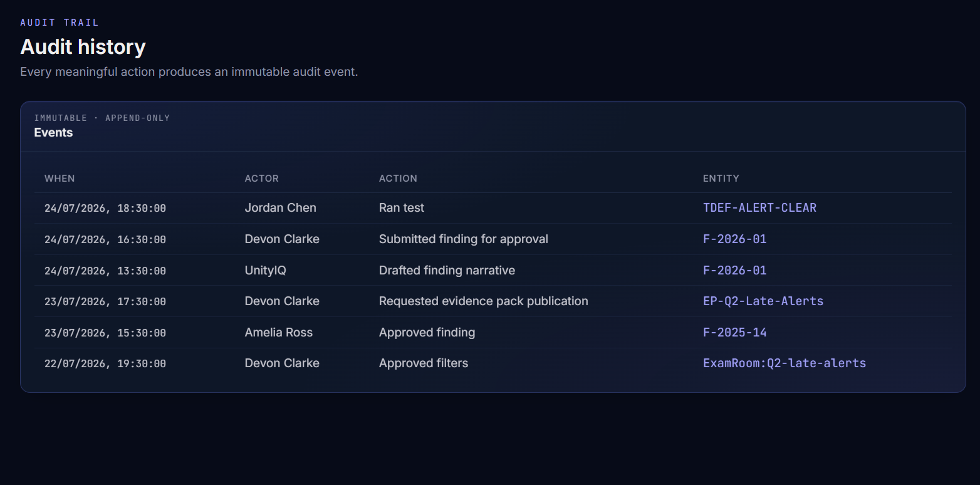Open the ExamRoom:Q2-late-alerts entity link
The height and width of the screenshot is (485, 980).
(x=785, y=363)
